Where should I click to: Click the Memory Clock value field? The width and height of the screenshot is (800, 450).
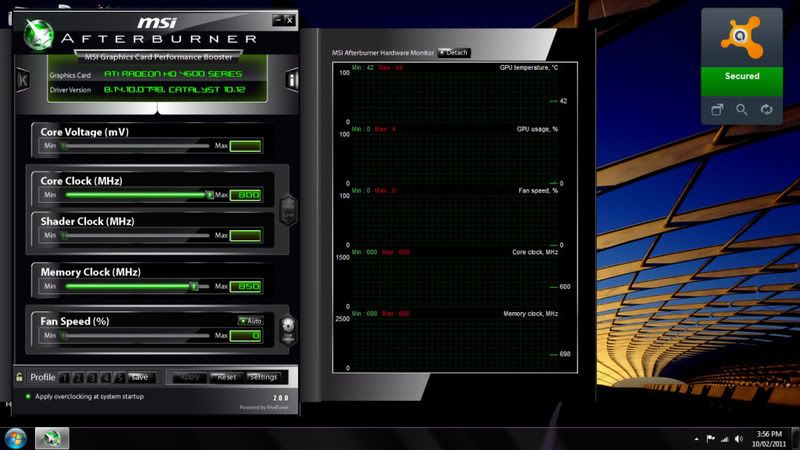pyautogui.click(x=246, y=286)
